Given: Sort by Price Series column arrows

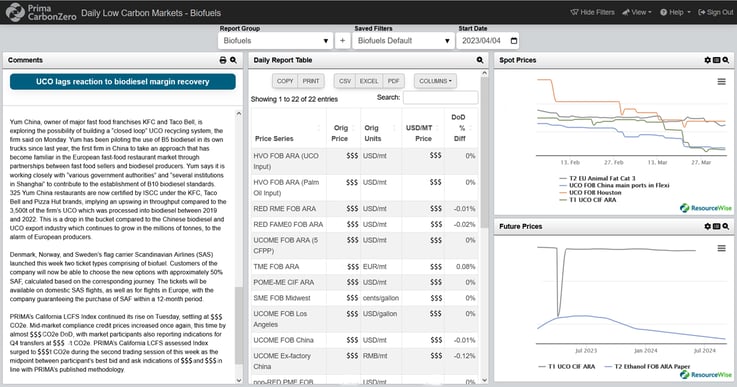Looking at the screenshot, I should tap(319, 128).
